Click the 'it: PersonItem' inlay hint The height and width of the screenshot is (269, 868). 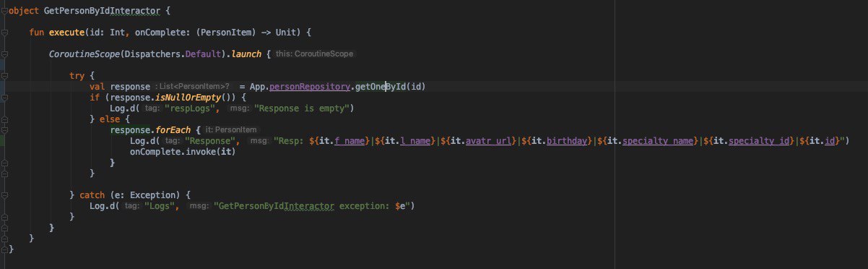coord(230,130)
